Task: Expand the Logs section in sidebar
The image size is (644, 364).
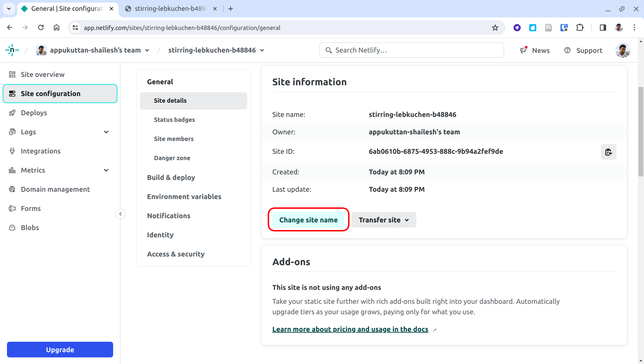Action: pos(106,132)
